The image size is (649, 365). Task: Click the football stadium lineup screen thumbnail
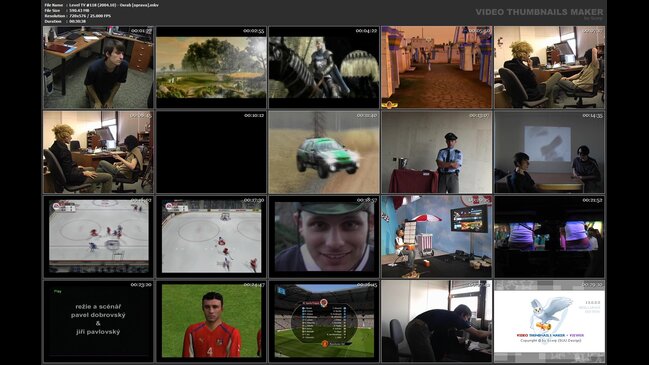(324, 321)
